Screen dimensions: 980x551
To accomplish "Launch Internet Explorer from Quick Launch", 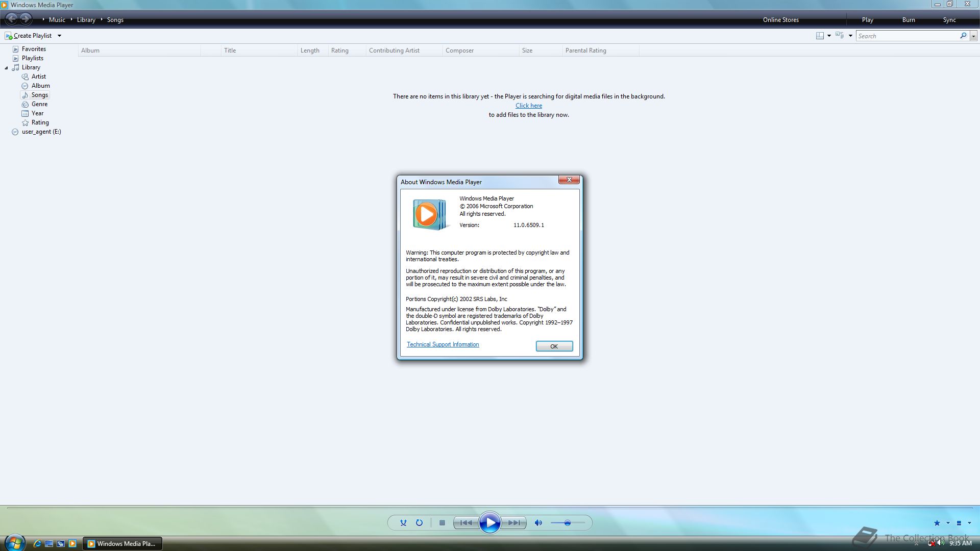I will (37, 544).
